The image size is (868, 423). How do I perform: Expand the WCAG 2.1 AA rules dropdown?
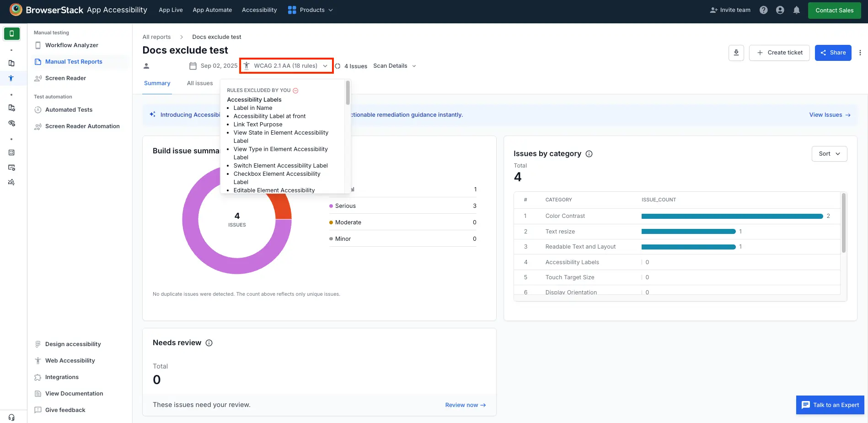pyautogui.click(x=286, y=66)
